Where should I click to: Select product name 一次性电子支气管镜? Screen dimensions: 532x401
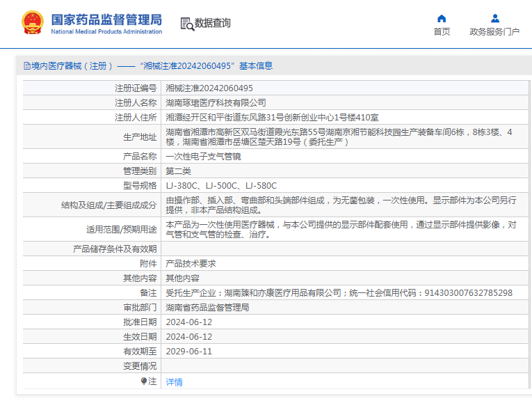(x=203, y=157)
